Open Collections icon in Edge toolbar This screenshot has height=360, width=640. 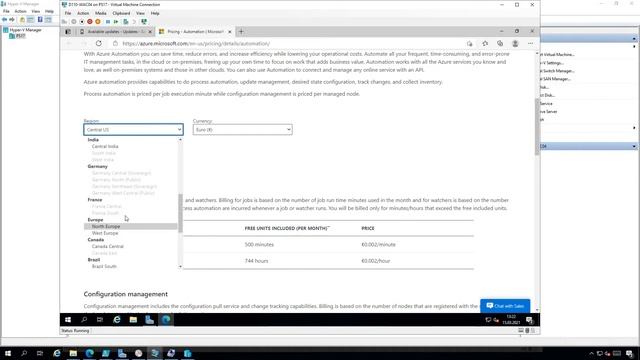(500, 43)
